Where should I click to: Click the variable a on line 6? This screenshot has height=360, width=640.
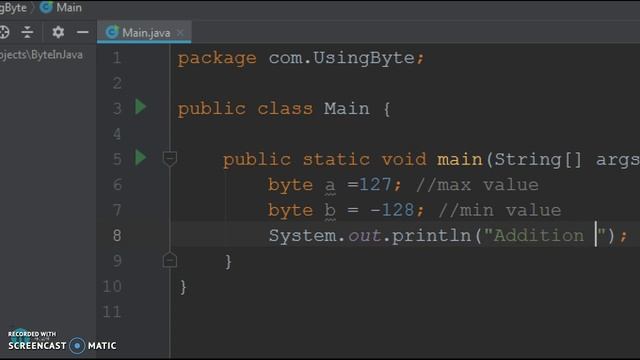point(330,185)
